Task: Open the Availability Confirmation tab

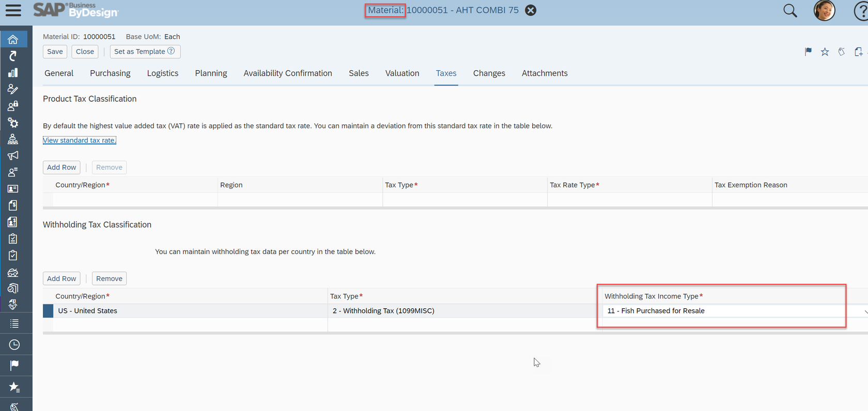Action: 288,73
